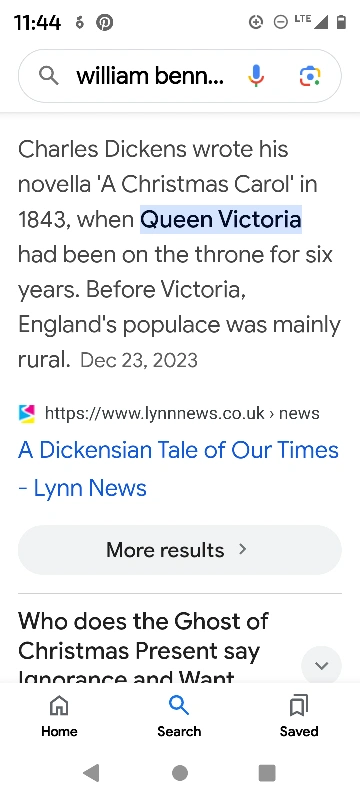
Task: Tap the microphone voice search icon
Action: pyautogui.click(x=256, y=76)
